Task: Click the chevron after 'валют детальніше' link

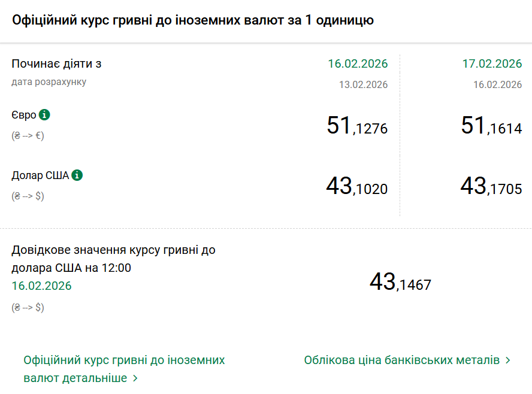Action: point(135,378)
